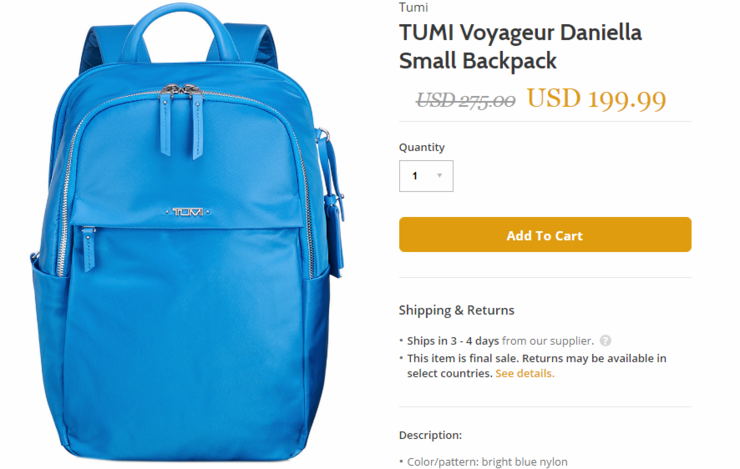Click the Description heading
740x469 pixels.
click(430, 435)
